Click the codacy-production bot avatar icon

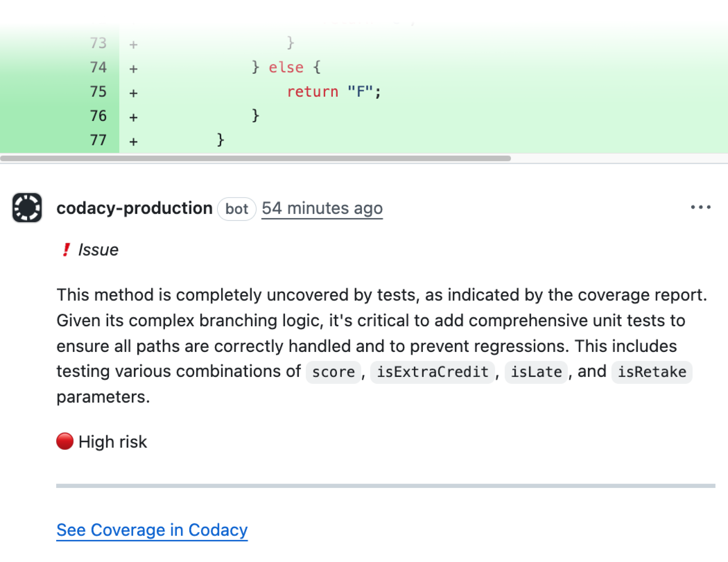point(27,208)
